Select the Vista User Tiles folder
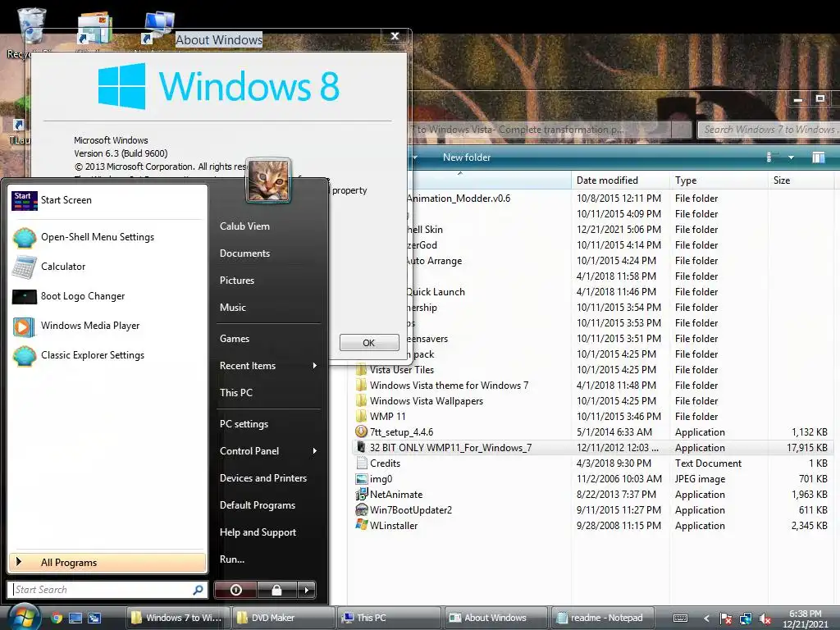Image resolution: width=840 pixels, height=630 pixels. [x=402, y=370]
